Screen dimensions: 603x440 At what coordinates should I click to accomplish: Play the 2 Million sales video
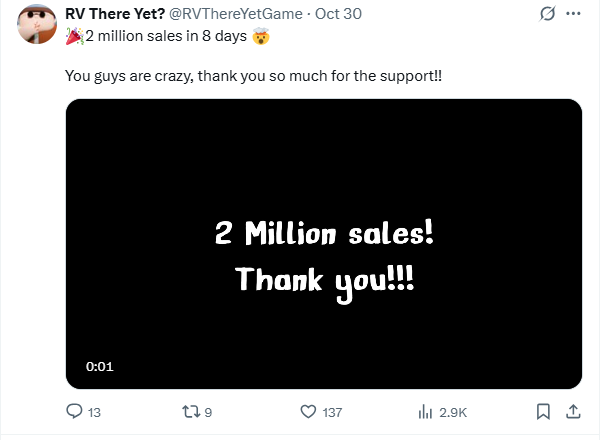[323, 244]
